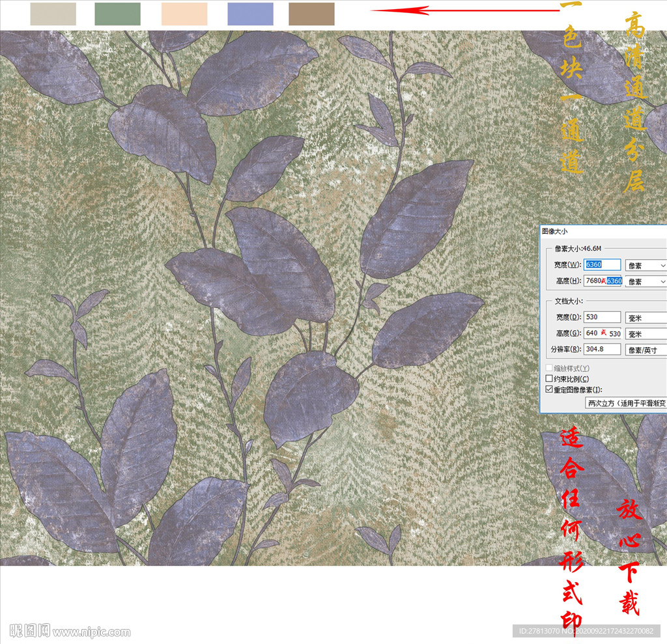Open the document height 毫米 unit dropdown
The width and height of the screenshot is (667, 644).
tap(646, 334)
